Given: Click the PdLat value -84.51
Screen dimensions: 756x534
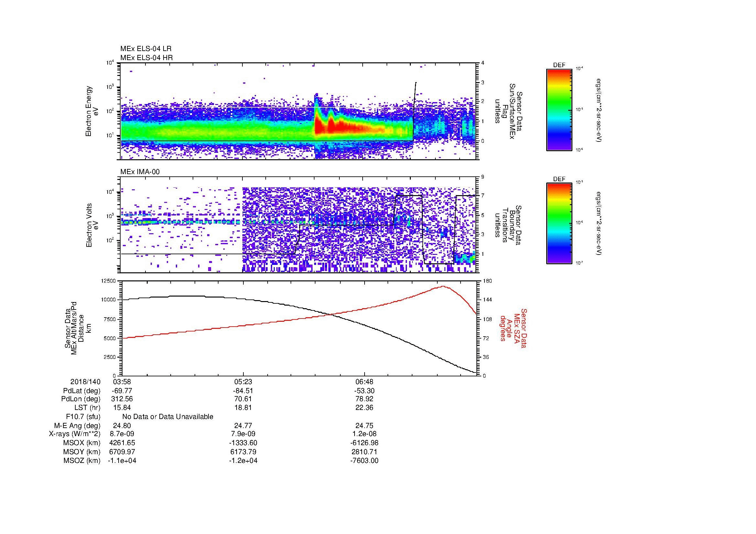Looking at the screenshot, I should pos(243,391).
